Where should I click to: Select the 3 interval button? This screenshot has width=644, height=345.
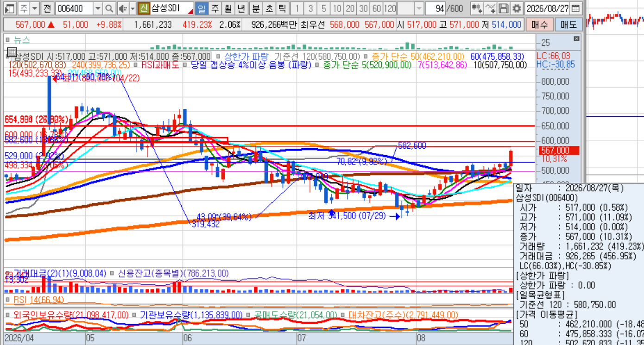click(x=310, y=8)
